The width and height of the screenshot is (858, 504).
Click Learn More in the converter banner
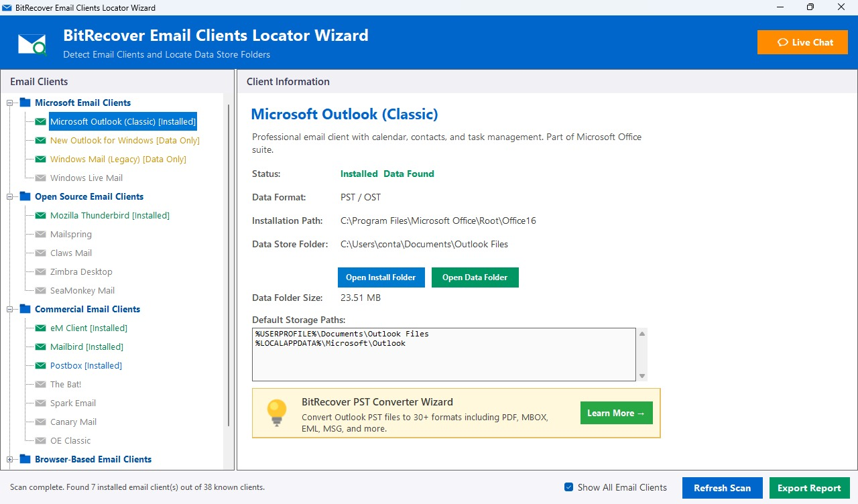[615, 413]
